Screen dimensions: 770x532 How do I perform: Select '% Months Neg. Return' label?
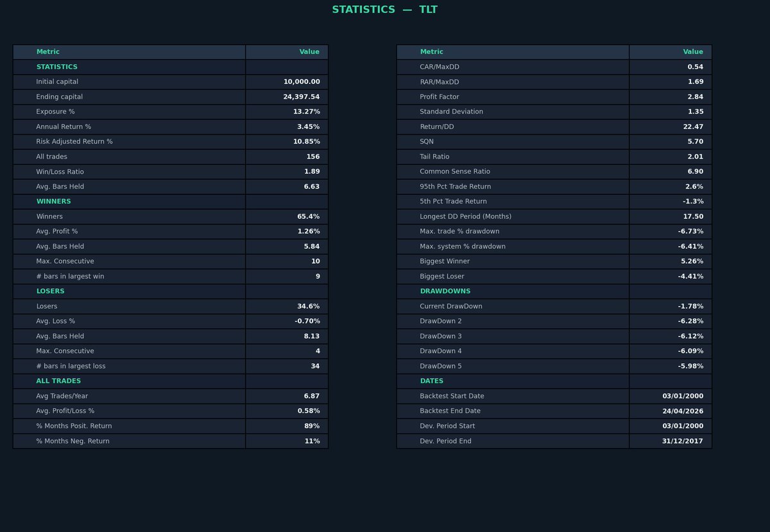(x=73, y=442)
